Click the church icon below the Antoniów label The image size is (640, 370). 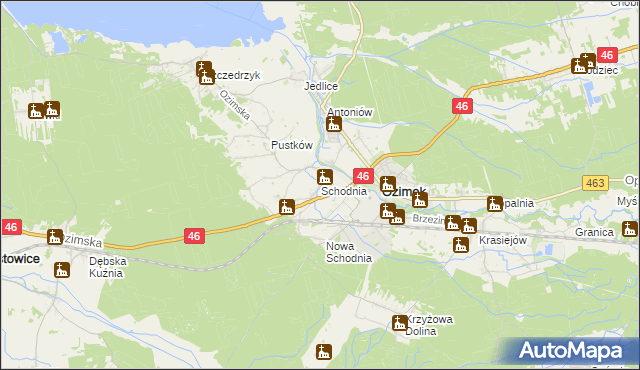[333, 124]
